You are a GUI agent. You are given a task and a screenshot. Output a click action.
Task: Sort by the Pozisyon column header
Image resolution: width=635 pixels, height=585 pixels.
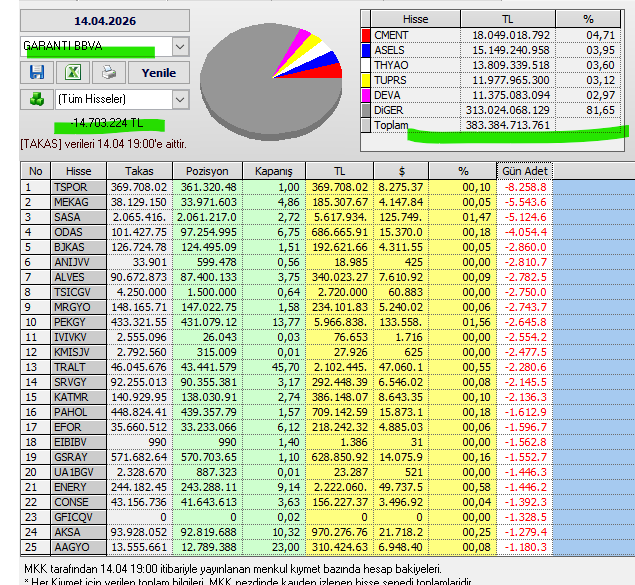coord(207,171)
